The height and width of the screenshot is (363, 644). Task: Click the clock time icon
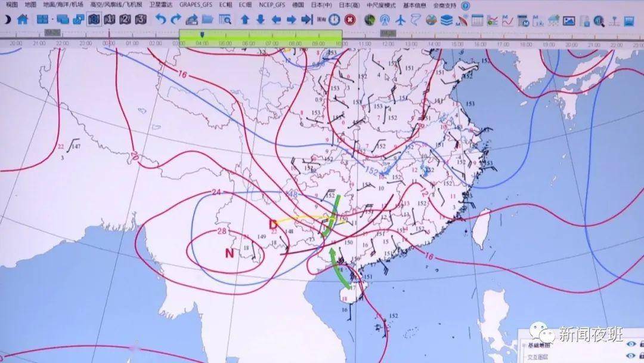pyautogui.click(x=335, y=19)
